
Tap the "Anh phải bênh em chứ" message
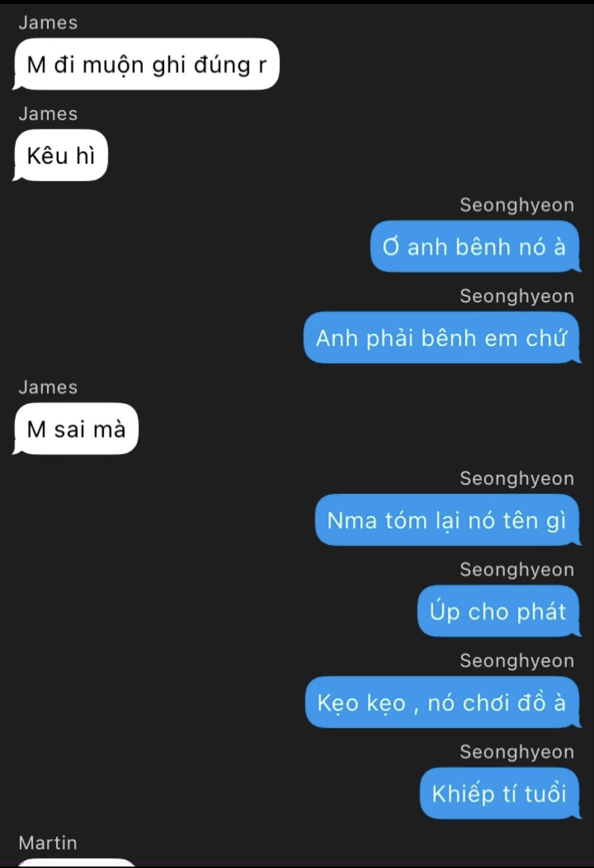pyautogui.click(x=442, y=338)
